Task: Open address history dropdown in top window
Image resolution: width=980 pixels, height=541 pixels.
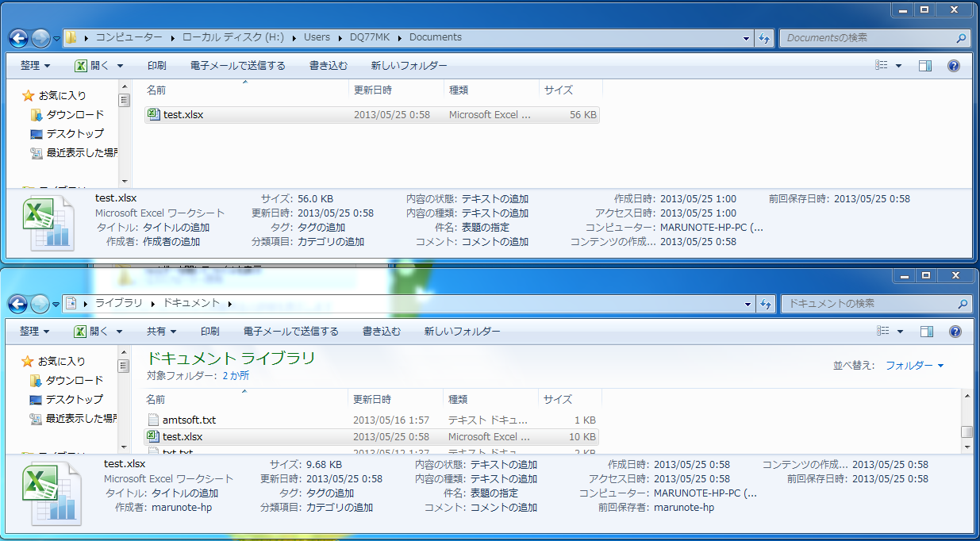Action: point(746,38)
